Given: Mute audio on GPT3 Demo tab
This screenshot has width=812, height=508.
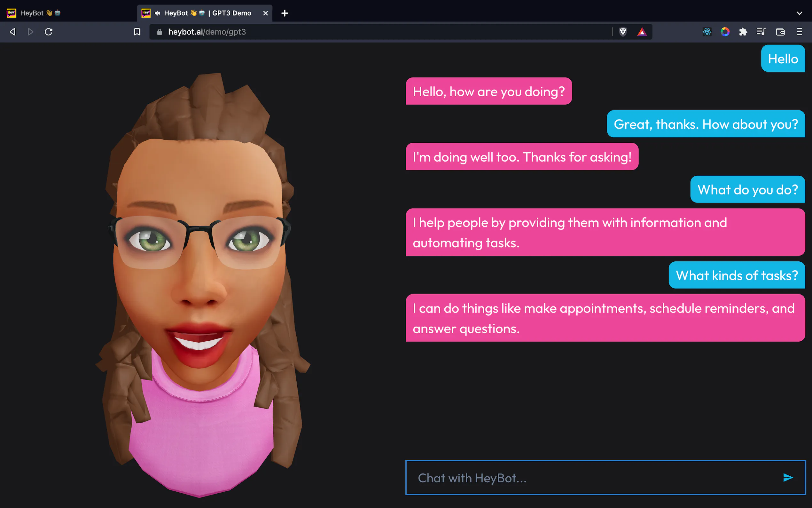Looking at the screenshot, I should 157,13.
